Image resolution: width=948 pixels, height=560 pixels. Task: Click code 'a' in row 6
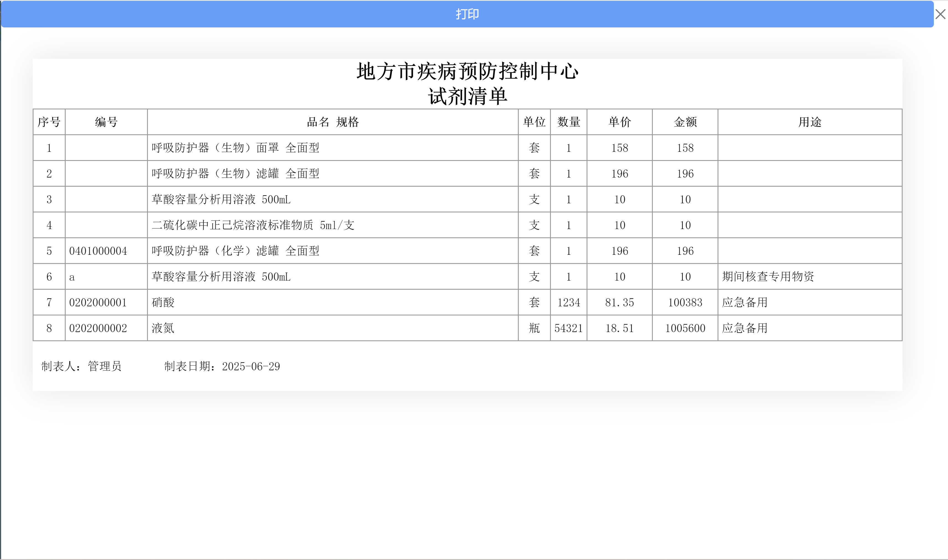pyautogui.click(x=106, y=277)
